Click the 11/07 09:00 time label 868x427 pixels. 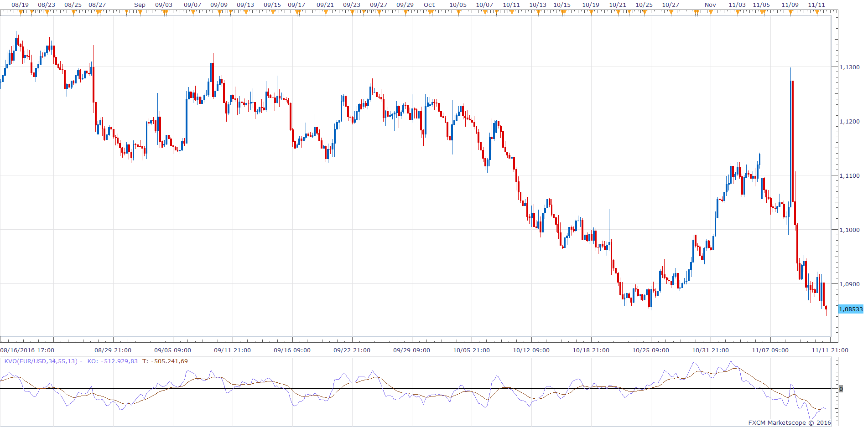coord(770,350)
